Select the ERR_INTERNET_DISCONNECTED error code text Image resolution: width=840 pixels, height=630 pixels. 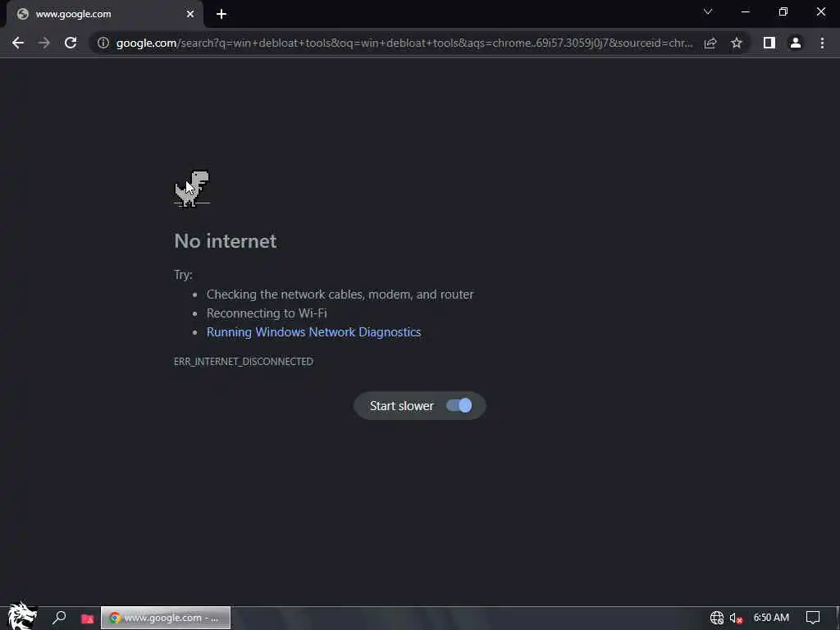(x=243, y=362)
